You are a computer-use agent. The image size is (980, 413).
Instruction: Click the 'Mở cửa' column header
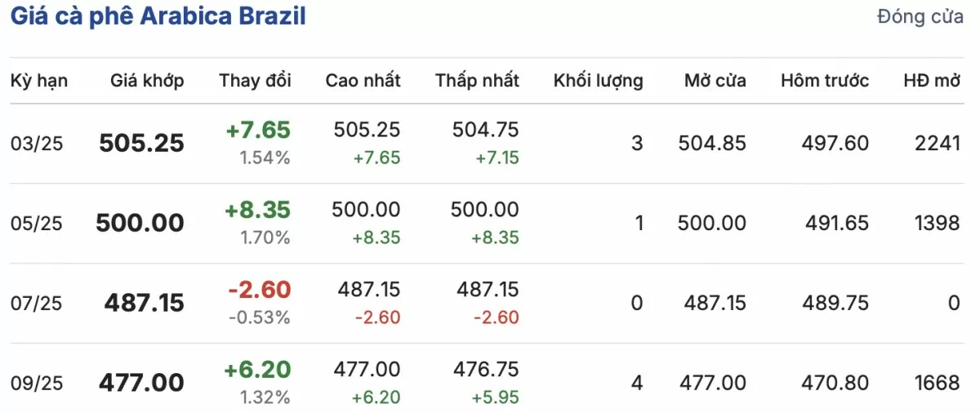(715, 81)
